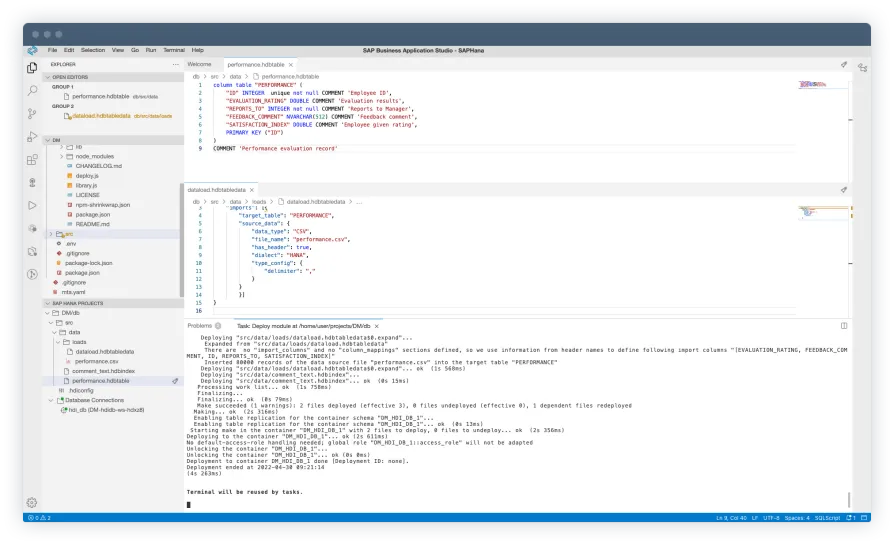Screen dimensions: 894x545
Task: Select the Task: Deploy module terminal tab
Action: (303, 326)
